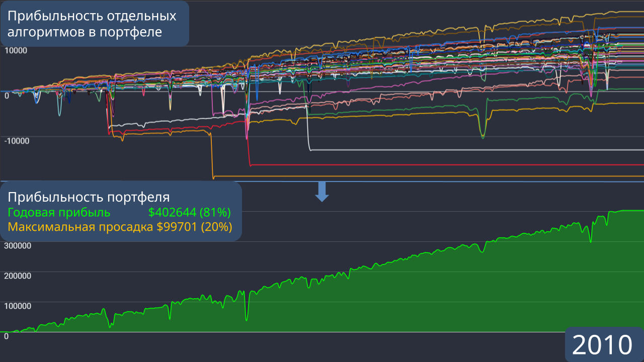Click the '0' axis label on the portfolio chart

click(x=7, y=336)
